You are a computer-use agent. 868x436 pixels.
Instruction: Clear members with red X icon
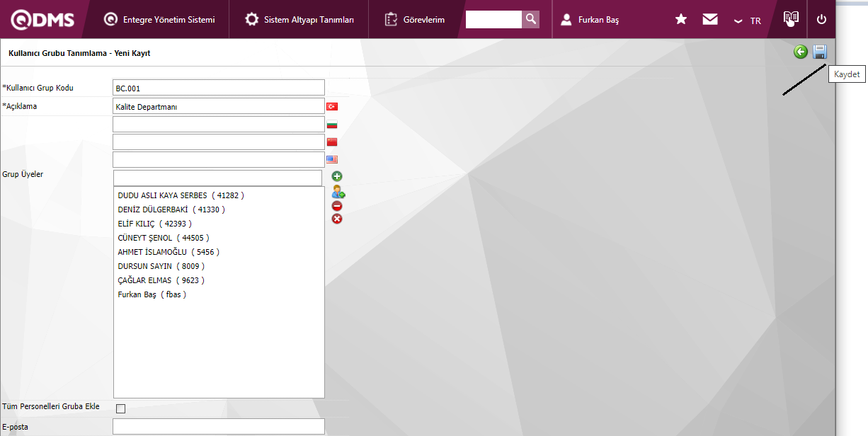(x=337, y=219)
